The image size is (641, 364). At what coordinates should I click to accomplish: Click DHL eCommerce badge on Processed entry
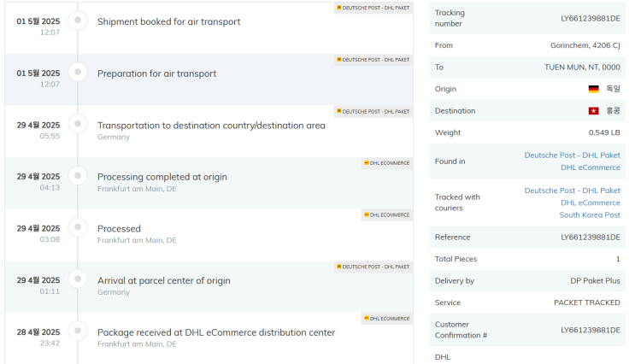tap(386, 214)
